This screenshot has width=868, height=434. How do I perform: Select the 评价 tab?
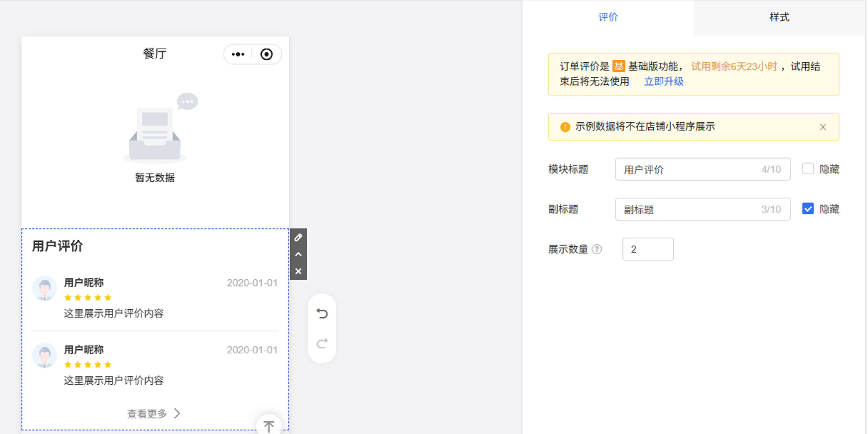point(608,17)
